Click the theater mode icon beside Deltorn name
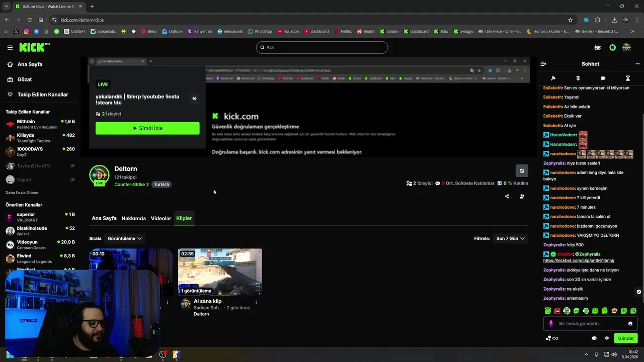Viewport: 644px width, 362px height. 522,171
